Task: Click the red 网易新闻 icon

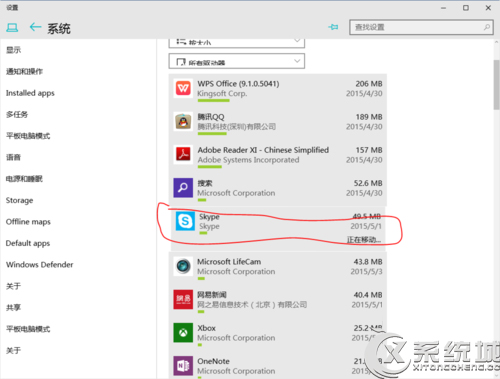Action: [x=183, y=299]
